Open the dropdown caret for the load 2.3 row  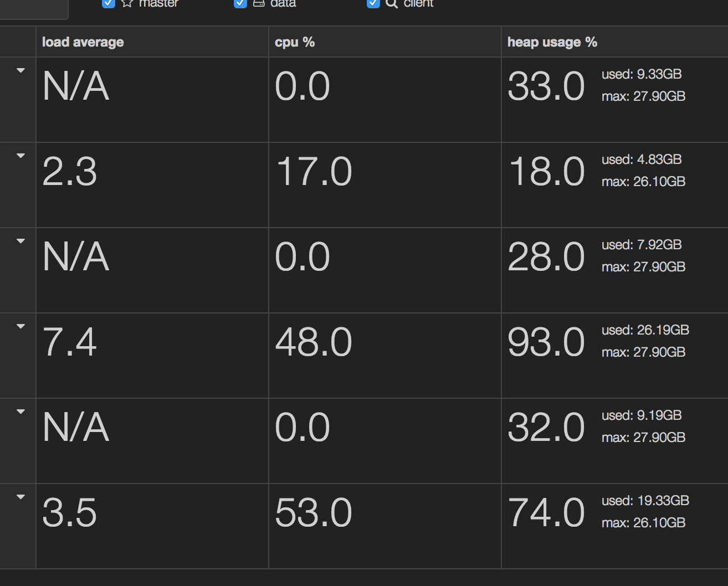[21, 156]
